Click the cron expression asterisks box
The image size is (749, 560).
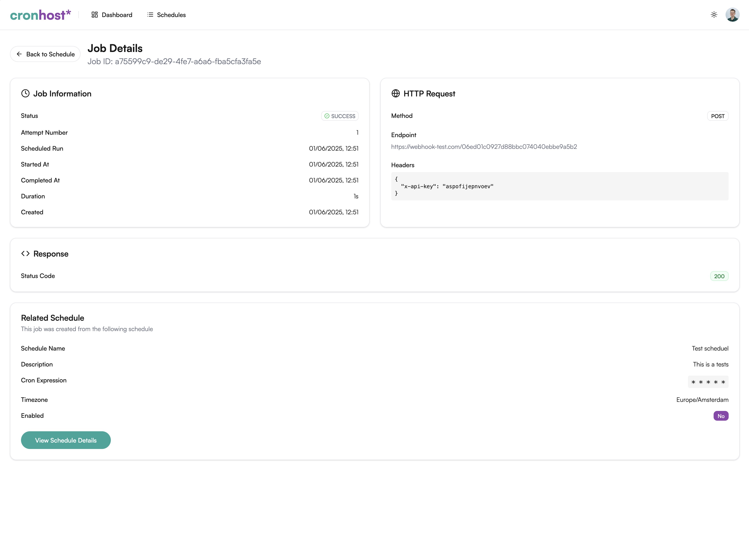pyautogui.click(x=708, y=382)
